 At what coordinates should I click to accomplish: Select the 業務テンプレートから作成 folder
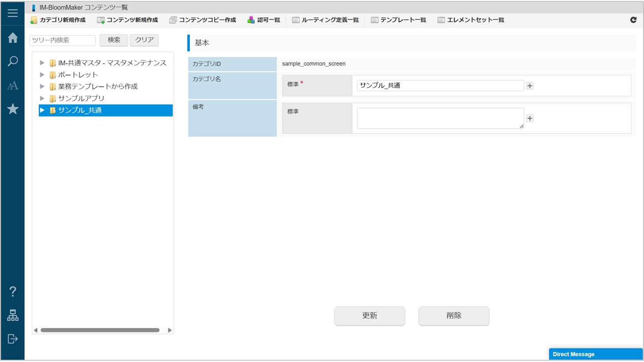[98, 87]
